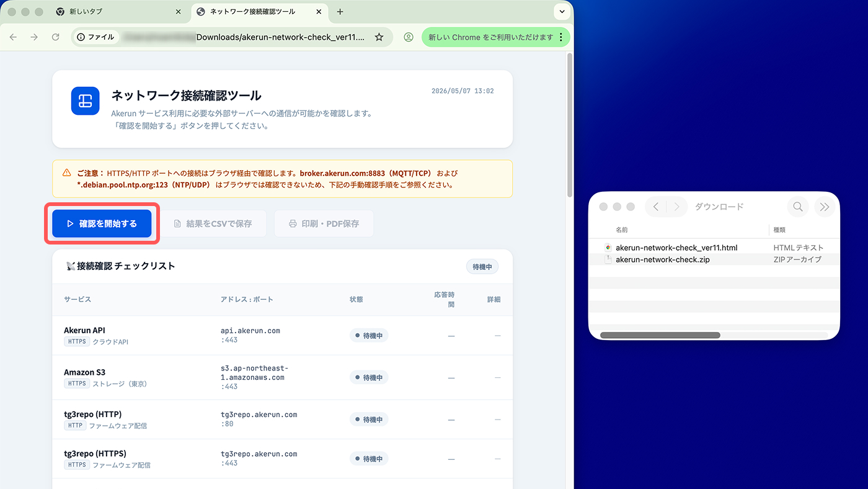The height and width of the screenshot is (489, 868).
Task: Bookmark page with the star icon
Action: tap(379, 37)
